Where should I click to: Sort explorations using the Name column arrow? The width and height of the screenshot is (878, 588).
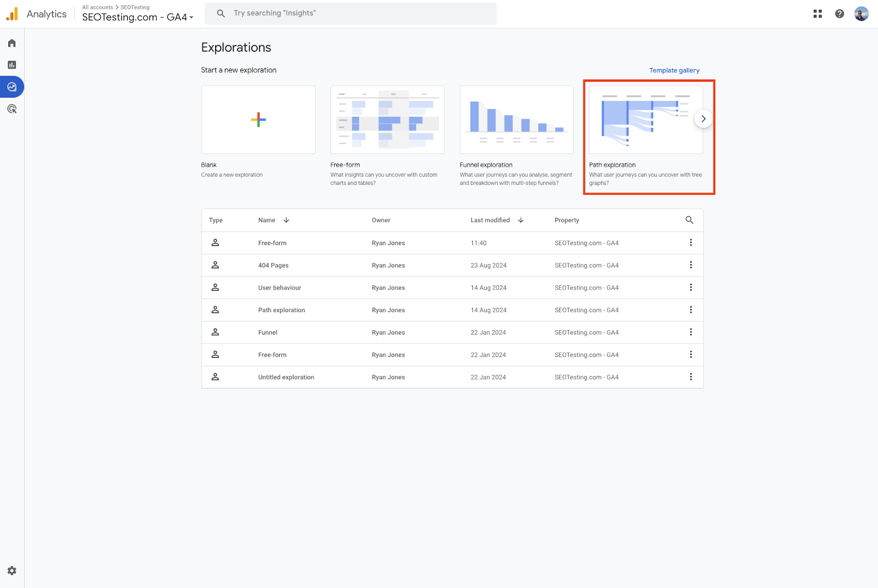click(x=286, y=220)
